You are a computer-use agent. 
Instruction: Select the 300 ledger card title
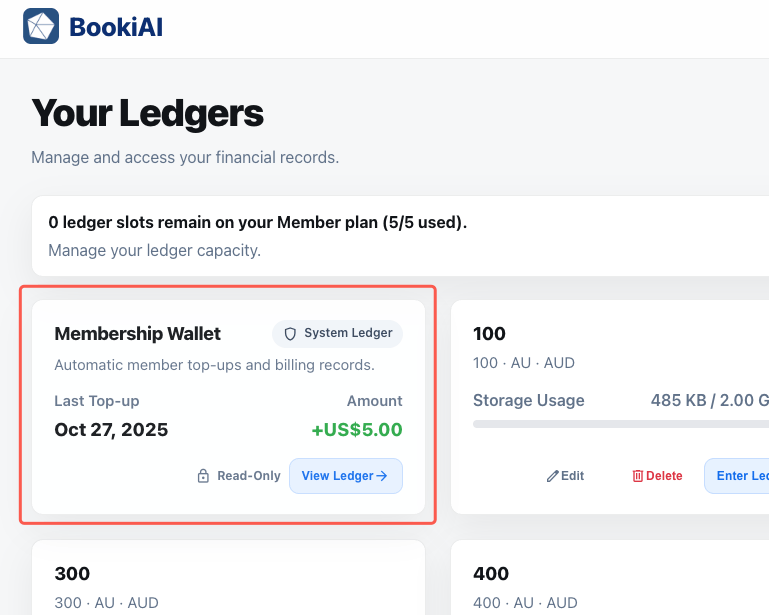72,573
